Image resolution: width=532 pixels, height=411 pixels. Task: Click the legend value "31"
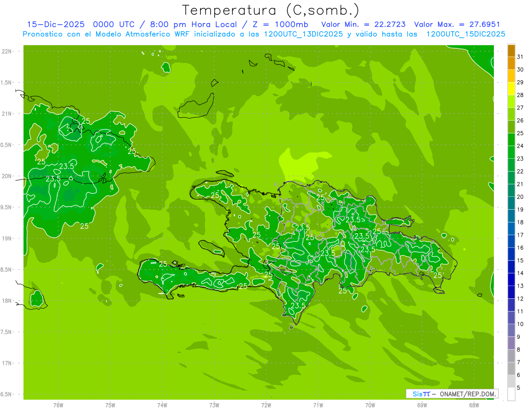point(520,57)
